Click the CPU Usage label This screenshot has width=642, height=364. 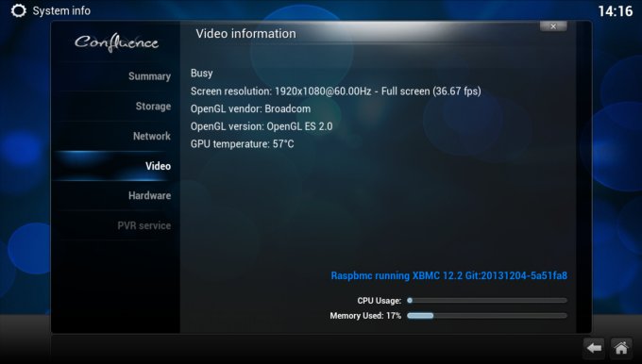[x=380, y=301]
